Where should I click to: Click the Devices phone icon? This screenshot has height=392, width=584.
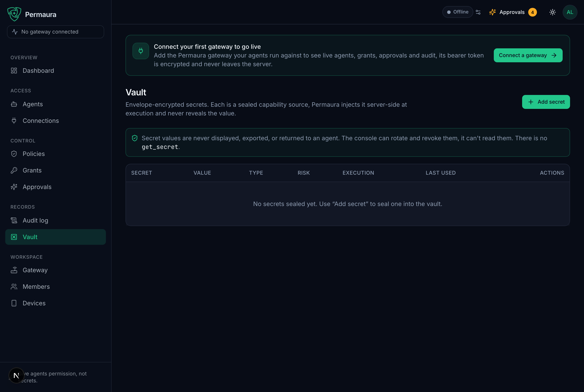click(14, 303)
